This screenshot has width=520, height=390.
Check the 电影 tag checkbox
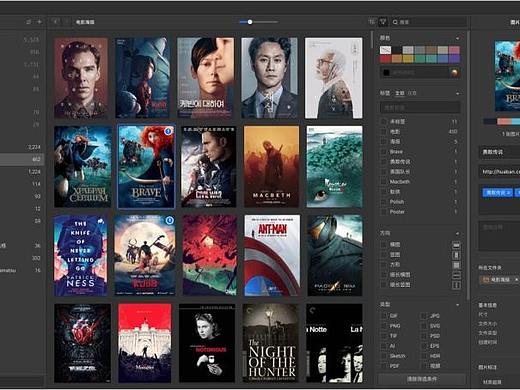click(384, 132)
